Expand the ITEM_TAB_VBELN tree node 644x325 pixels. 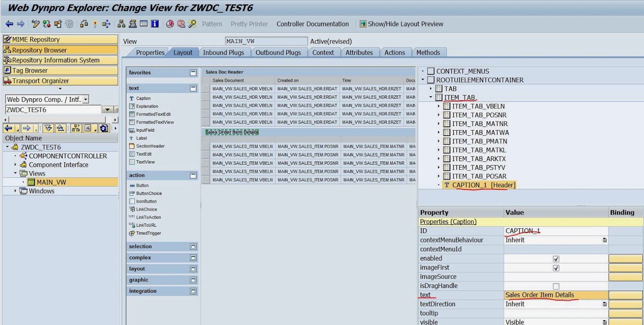(438, 106)
